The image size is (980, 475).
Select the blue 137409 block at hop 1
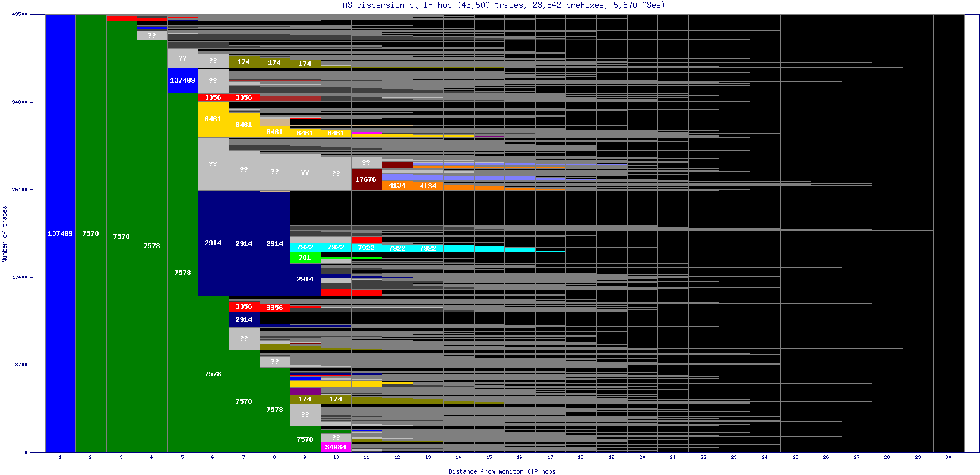61,233
